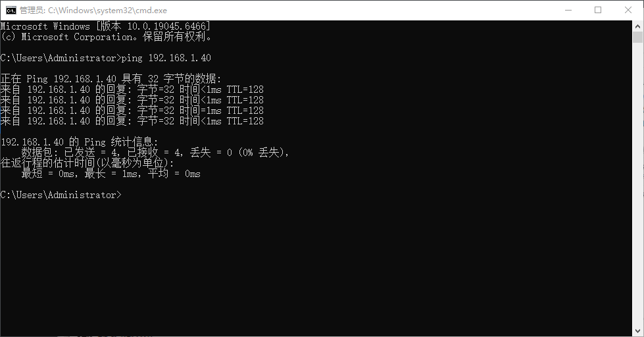Click the Microsoft Corporation copyright line
Viewport: 644px width, 337px height.
[107, 37]
